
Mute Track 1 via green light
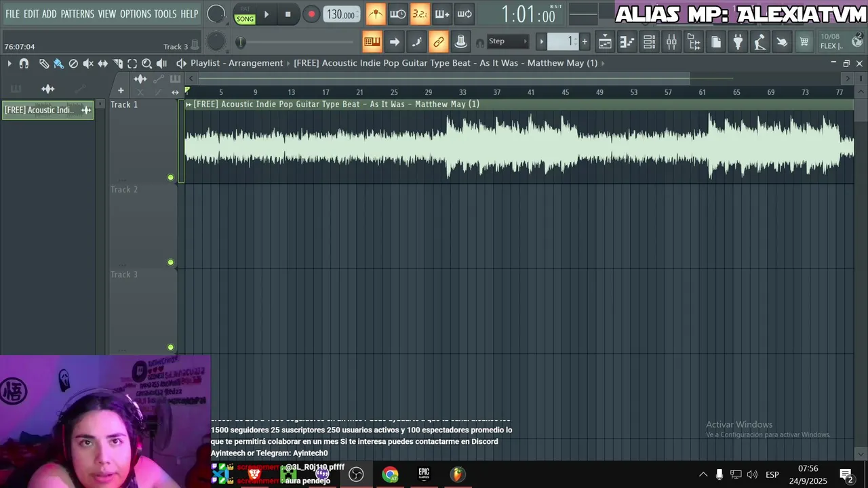[170, 178]
